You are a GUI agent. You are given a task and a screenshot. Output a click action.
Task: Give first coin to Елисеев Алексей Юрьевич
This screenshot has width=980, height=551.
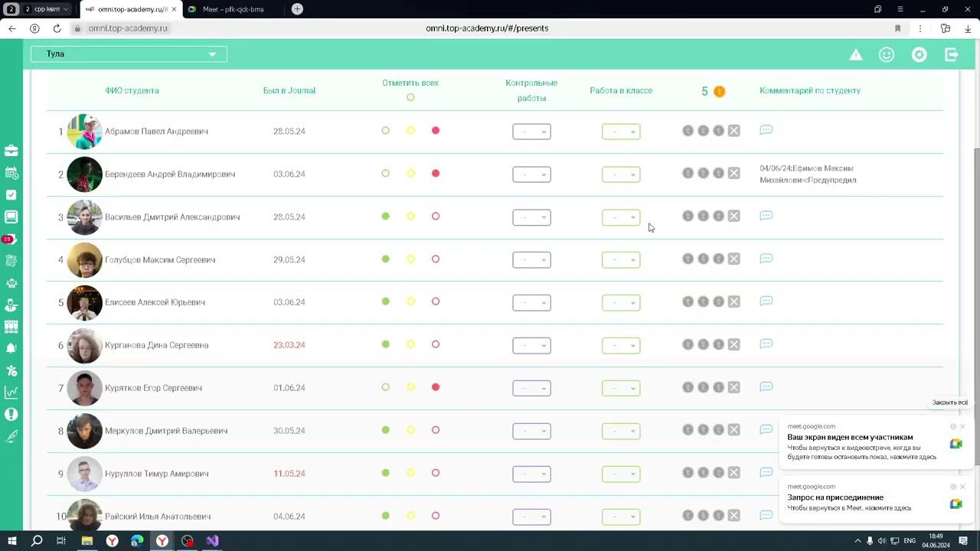click(x=688, y=302)
